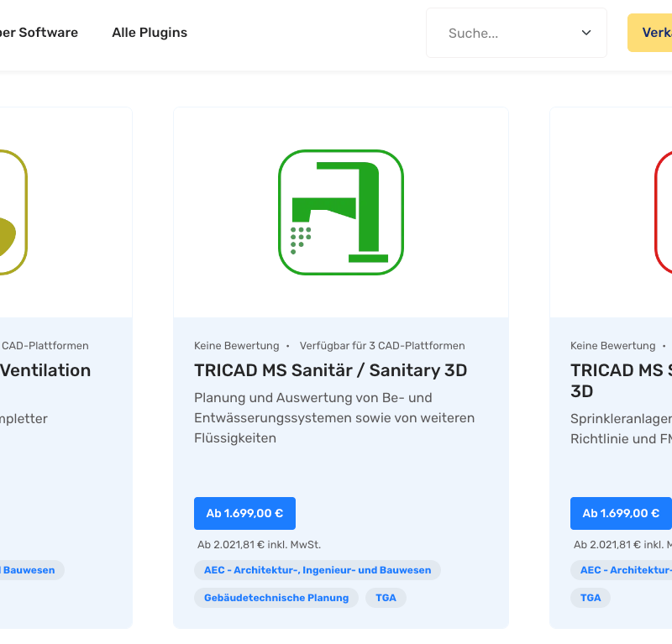
Task: Click the red-outlined icon on the right card
Action: click(x=664, y=212)
